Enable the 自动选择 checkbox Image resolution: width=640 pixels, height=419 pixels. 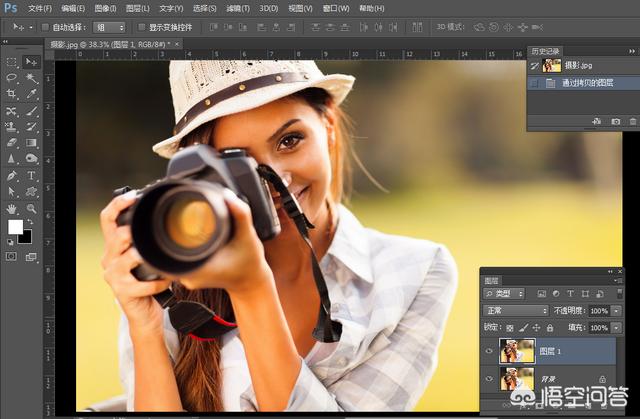46,27
